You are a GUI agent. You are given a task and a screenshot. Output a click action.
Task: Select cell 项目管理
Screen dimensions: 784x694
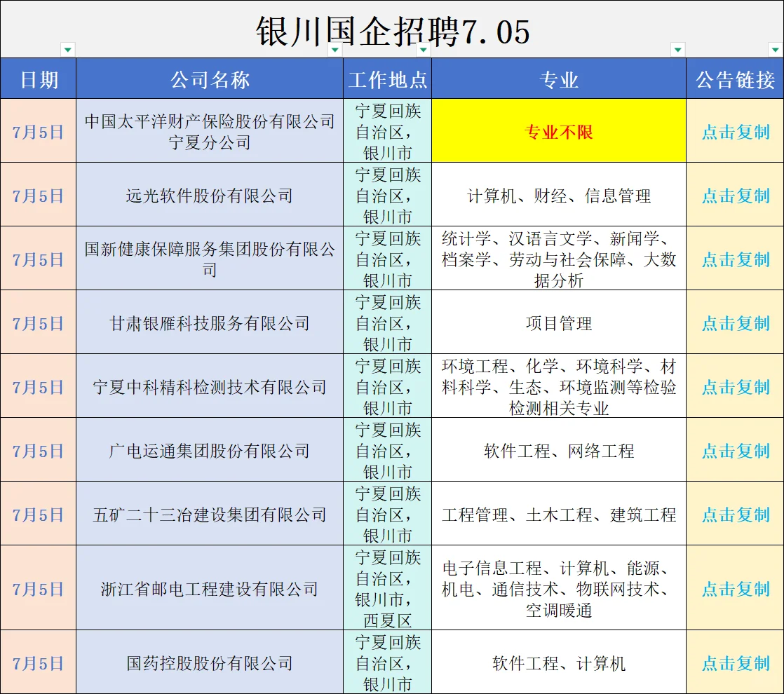[x=559, y=322]
